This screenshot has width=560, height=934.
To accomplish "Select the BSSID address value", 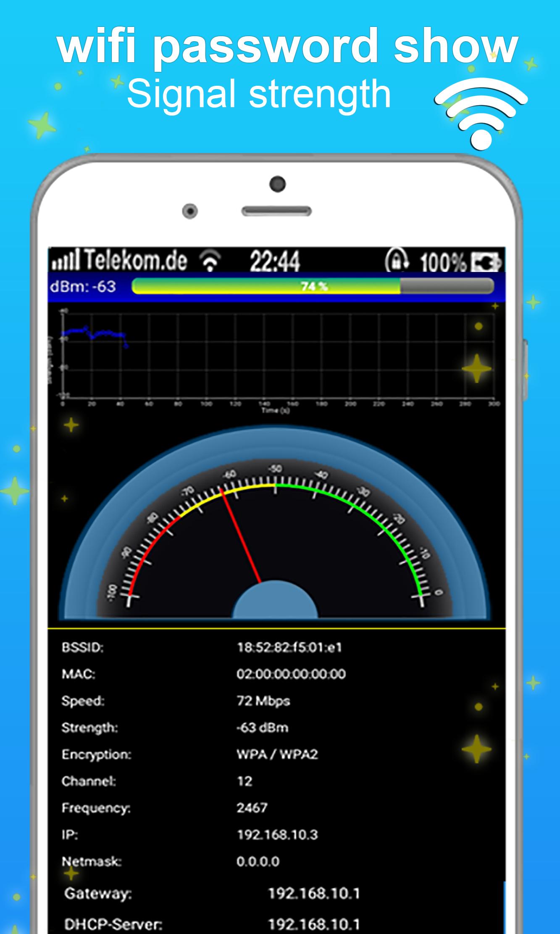I will [x=289, y=647].
